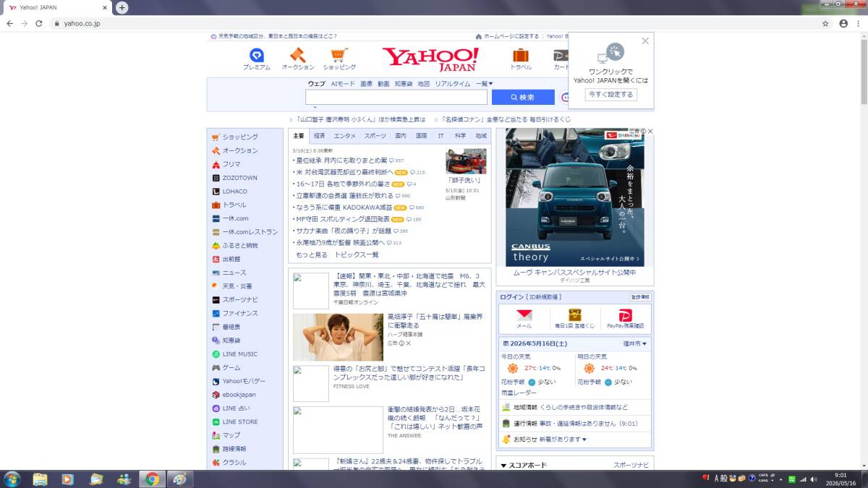Open the 福井市 location dropdown
The width and height of the screenshot is (868, 488).
coord(635,343)
